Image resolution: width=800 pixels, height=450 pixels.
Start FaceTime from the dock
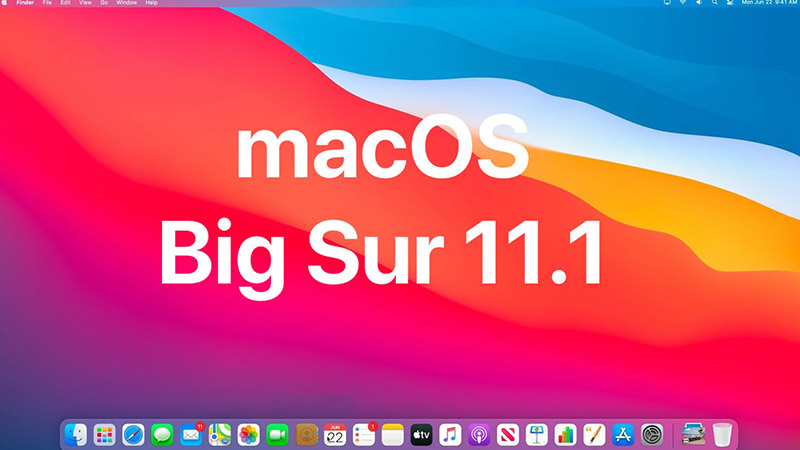(277, 435)
